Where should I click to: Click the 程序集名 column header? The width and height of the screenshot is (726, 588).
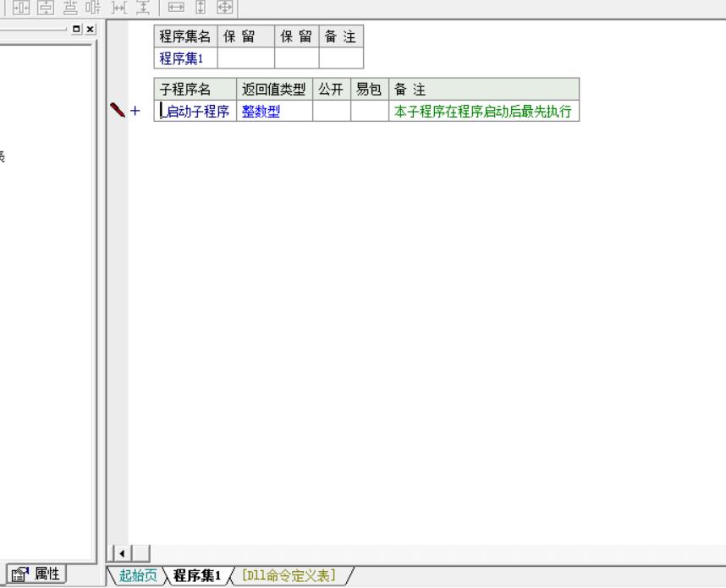tap(185, 36)
